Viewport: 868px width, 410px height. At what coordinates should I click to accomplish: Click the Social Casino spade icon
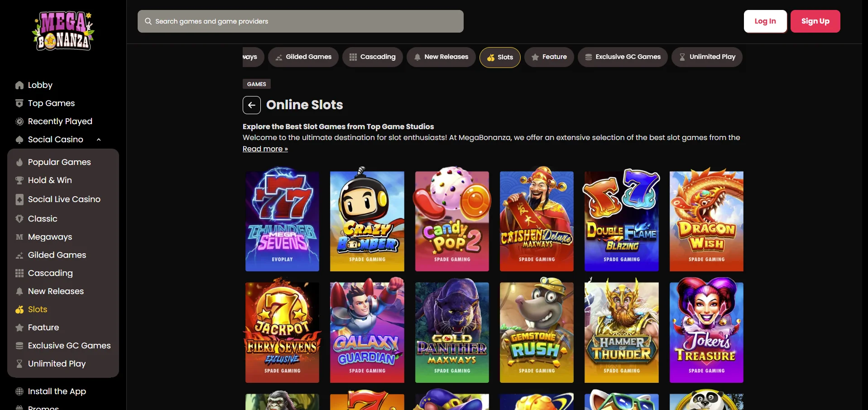pyautogui.click(x=19, y=140)
